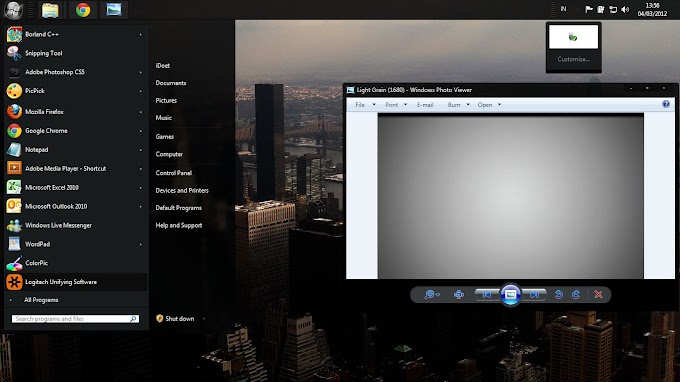
Task: Click the volume speaker tray icon
Action: point(625,9)
